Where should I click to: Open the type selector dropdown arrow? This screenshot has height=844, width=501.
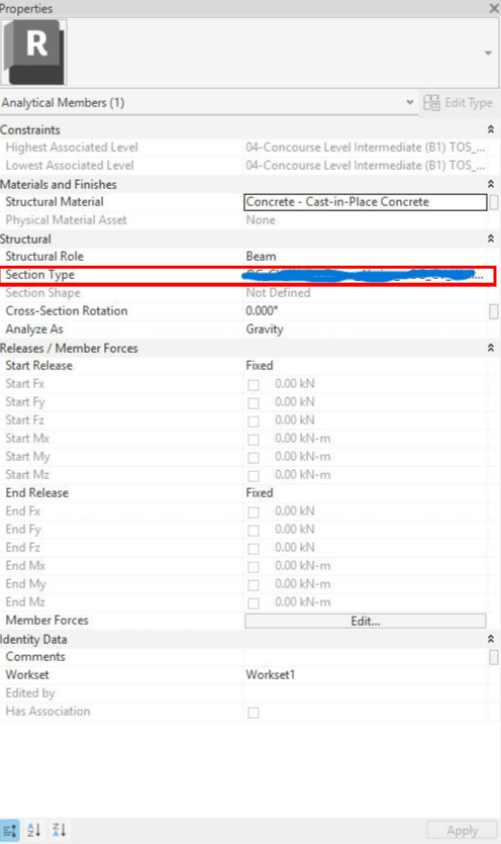point(488,53)
